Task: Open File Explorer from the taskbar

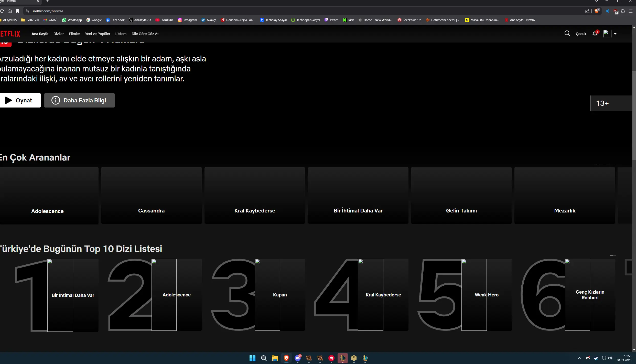Action: click(275, 358)
